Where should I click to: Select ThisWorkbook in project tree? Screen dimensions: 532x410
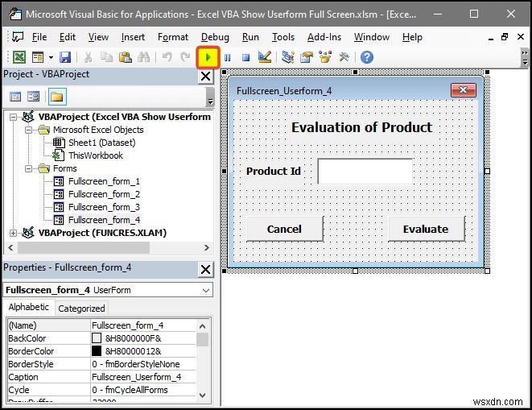tap(96, 155)
